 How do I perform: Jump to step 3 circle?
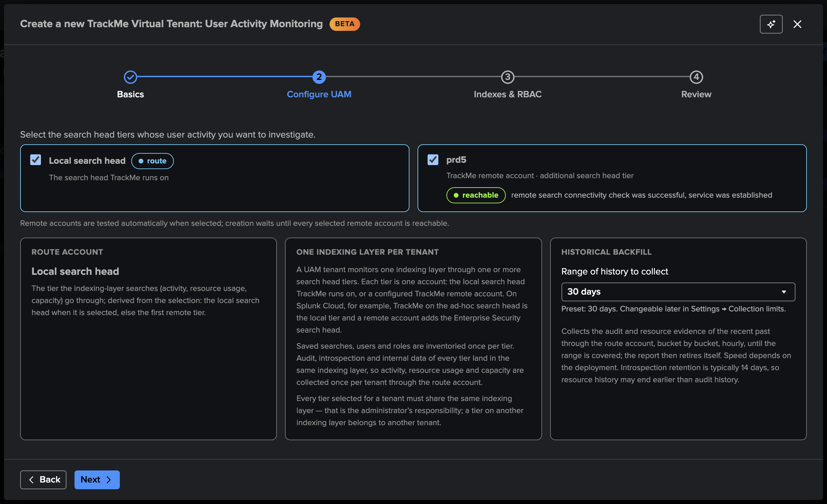click(508, 77)
